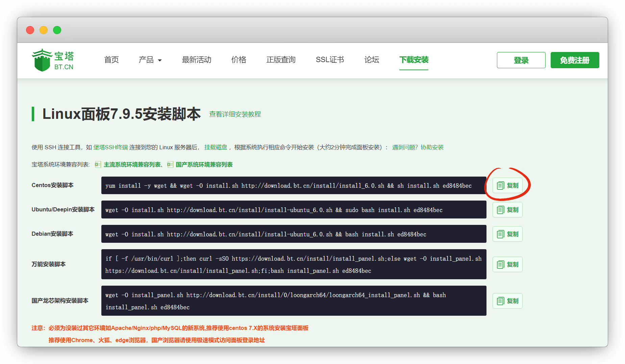This screenshot has width=625, height=364.
Task: Copy the 万能安装脚本 command
Action: (x=507, y=264)
